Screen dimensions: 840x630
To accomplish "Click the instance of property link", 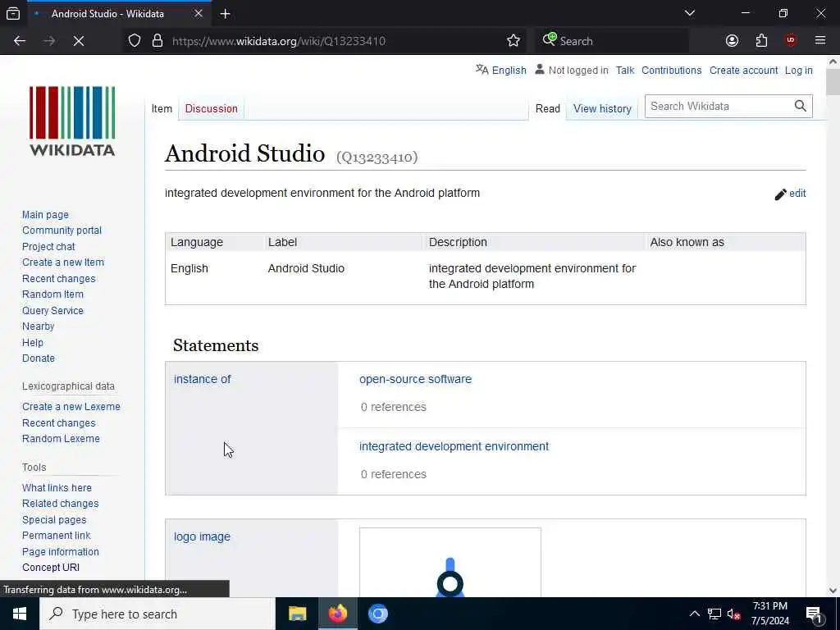I will pos(202,379).
